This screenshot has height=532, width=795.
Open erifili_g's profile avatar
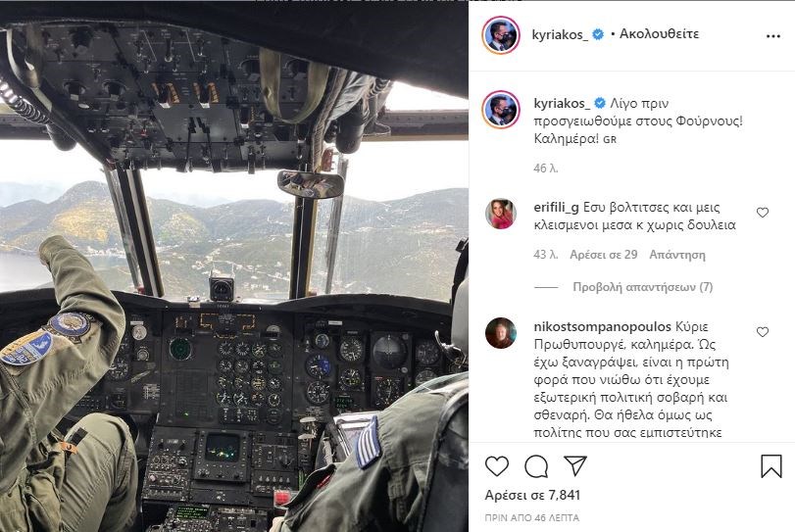pyautogui.click(x=500, y=214)
